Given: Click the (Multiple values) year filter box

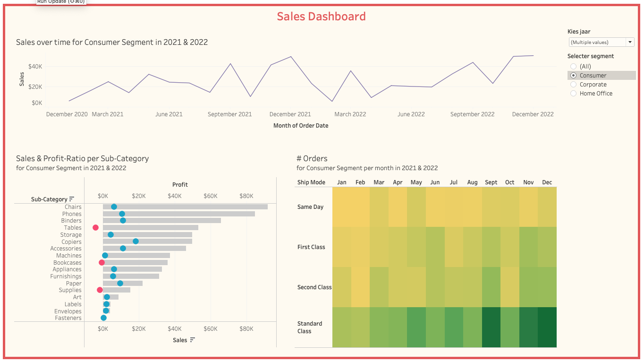Looking at the screenshot, I should (597, 43).
